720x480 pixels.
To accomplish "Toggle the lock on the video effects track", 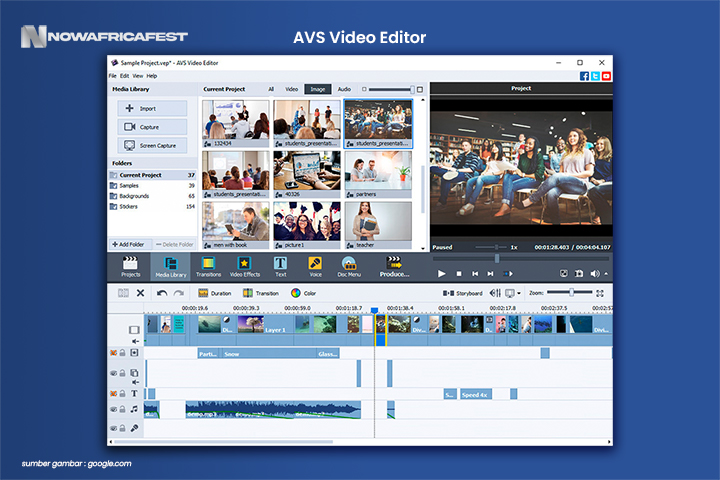I will point(123,353).
